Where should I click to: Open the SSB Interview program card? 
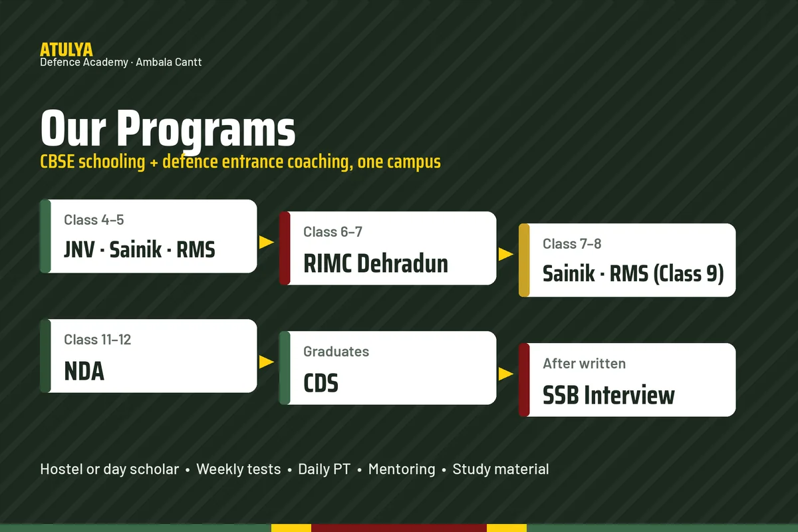click(627, 380)
